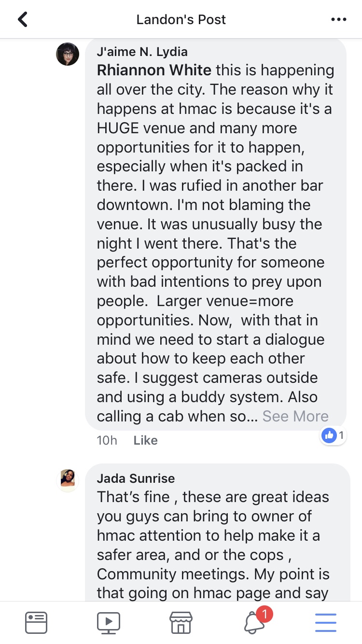Open the three-dot more options menu
This screenshot has width=362, height=644.
[339, 19]
